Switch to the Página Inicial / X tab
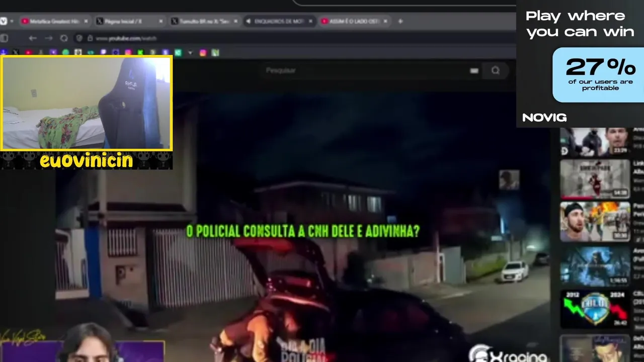 point(129,21)
